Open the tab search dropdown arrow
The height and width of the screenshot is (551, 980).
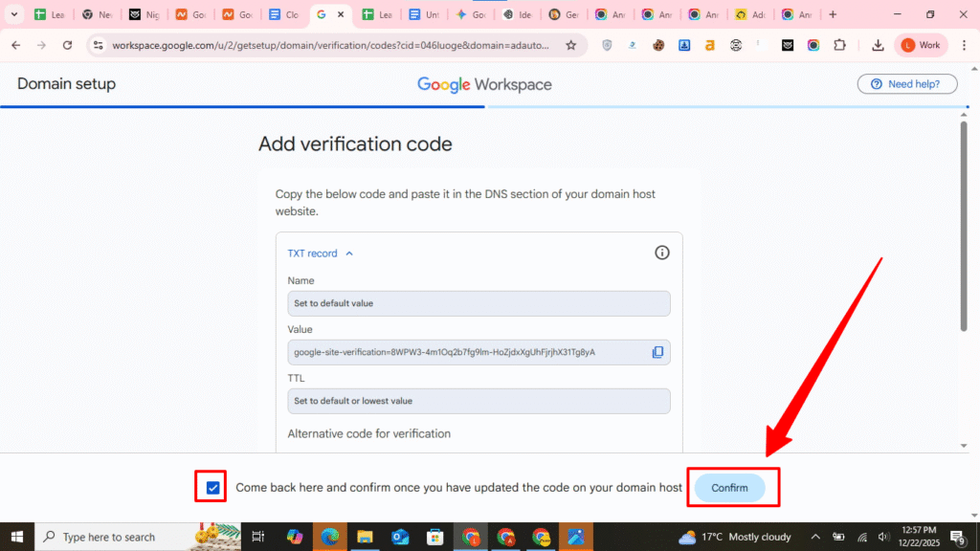tap(14, 14)
